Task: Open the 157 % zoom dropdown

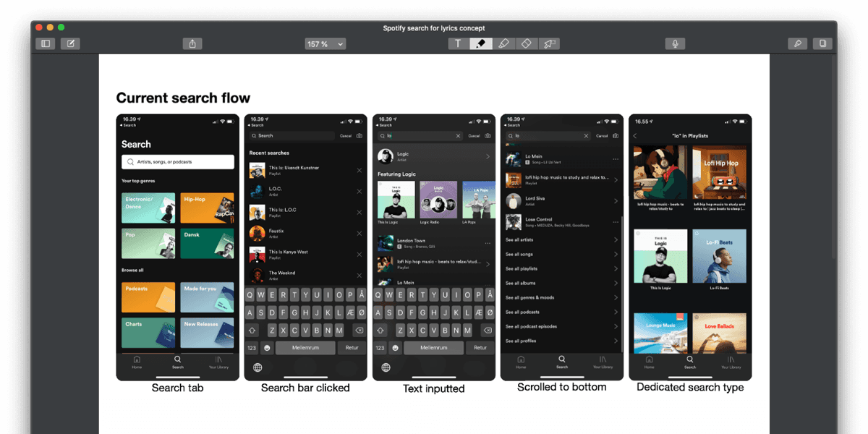Action: click(x=325, y=44)
